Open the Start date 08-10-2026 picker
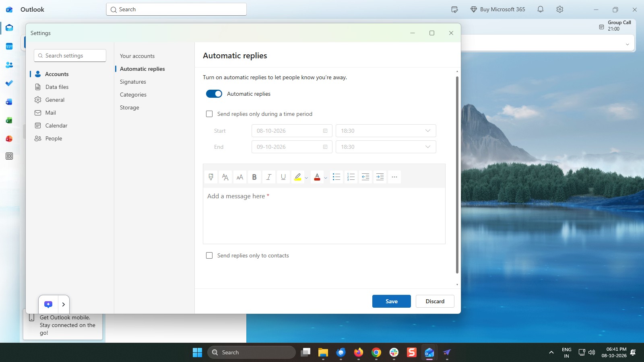This screenshot has height=362, width=644. (292, 131)
